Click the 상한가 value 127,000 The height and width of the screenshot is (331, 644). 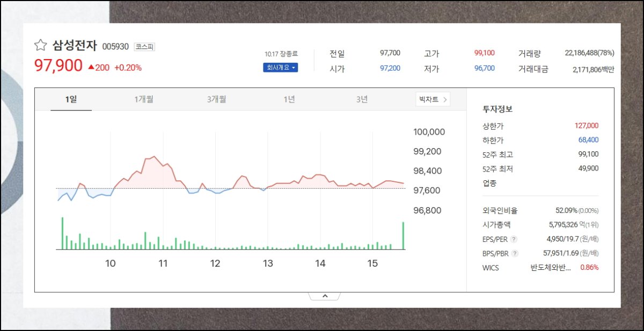(587, 126)
